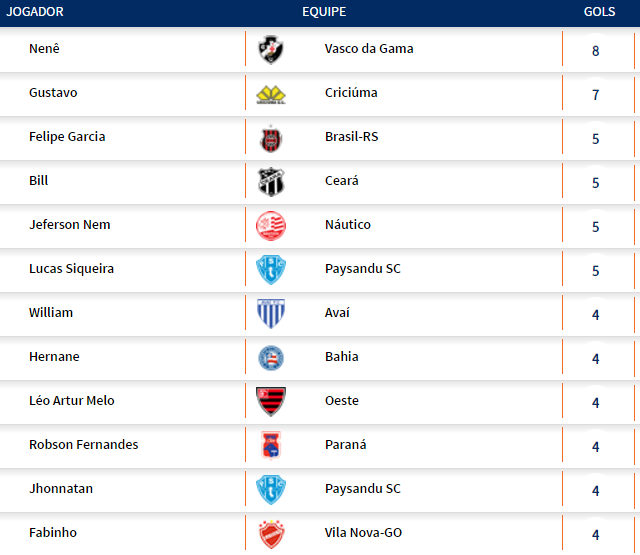This screenshot has height=555, width=640.
Task: Click the Paraná club crest
Action: [x=271, y=445]
